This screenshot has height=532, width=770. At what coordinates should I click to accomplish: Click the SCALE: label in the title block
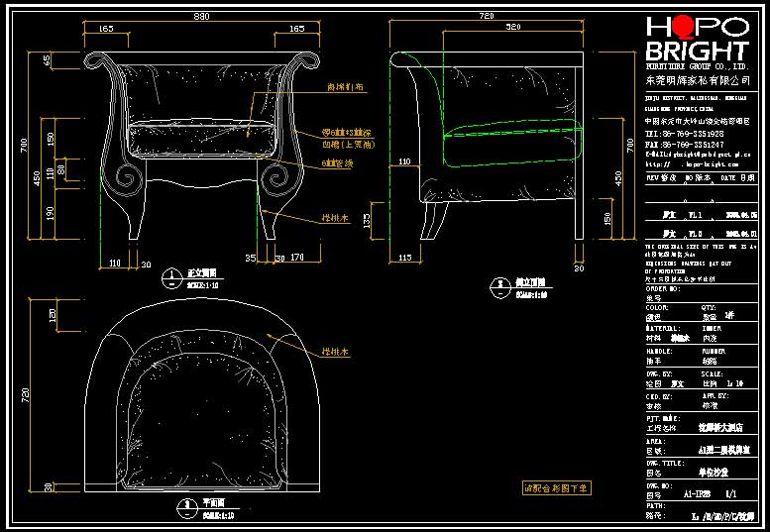tap(713, 373)
